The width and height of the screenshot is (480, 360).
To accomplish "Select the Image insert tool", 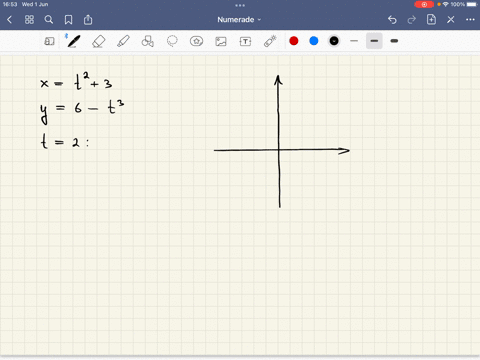I will tap(221, 41).
